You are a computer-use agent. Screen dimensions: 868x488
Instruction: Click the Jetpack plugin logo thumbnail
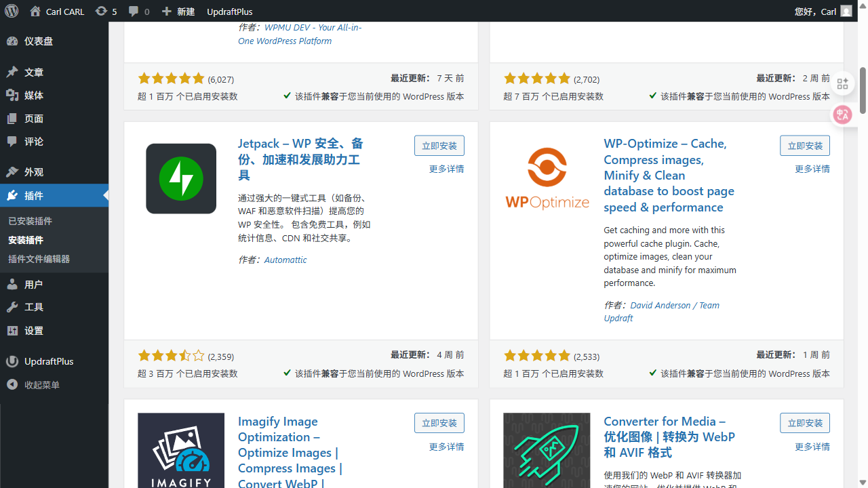[180, 178]
